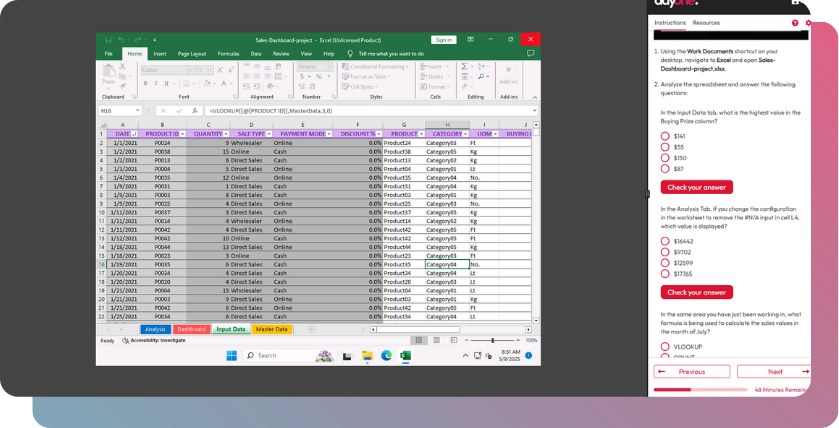This screenshot has width=839, height=428.
Task: Click the New Sheet plus icon
Action: [311, 330]
